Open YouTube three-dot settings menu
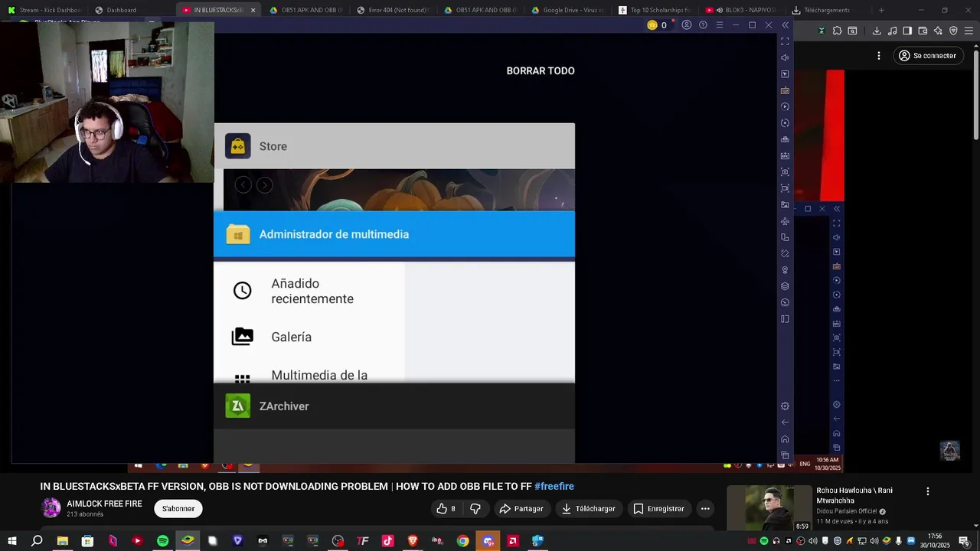 tap(879, 56)
